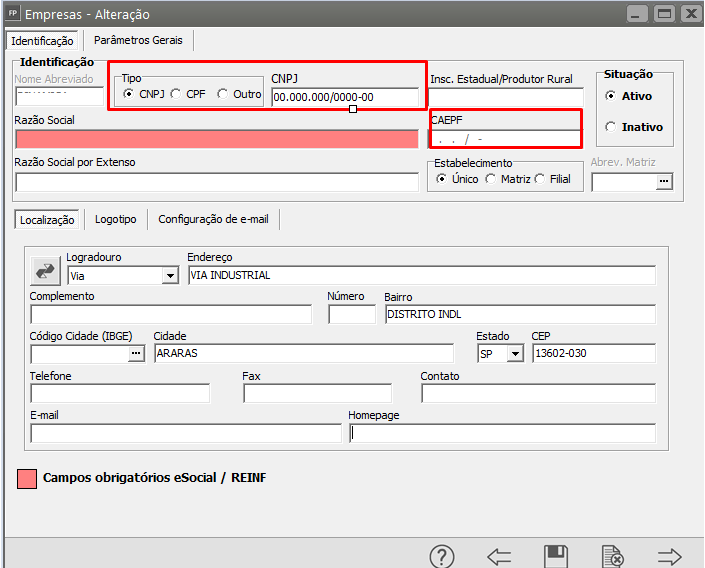Open Configuração de e-mail tab
Viewport: 705px width, 568px height.
(213, 219)
